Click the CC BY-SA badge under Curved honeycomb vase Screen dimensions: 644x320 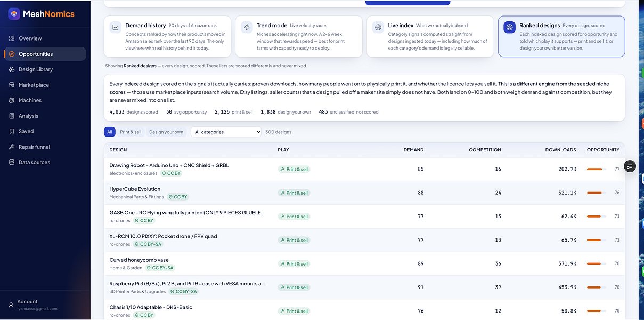point(160,268)
